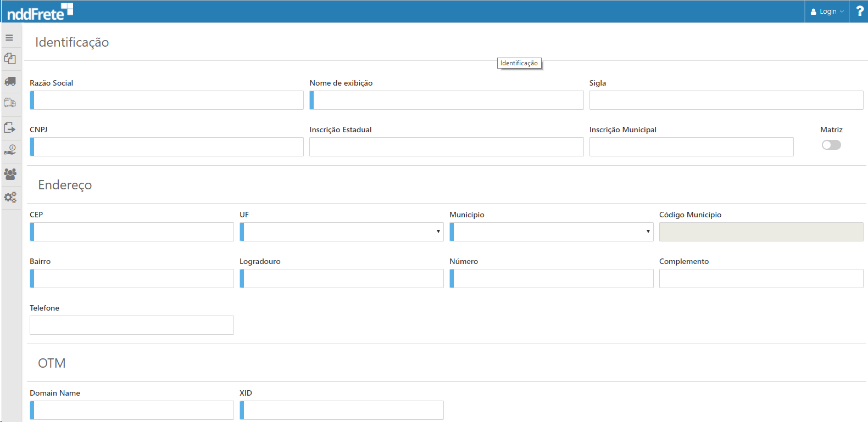Click the Razão Social input field
The width and height of the screenshot is (868, 422).
pyautogui.click(x=168, y=100)
